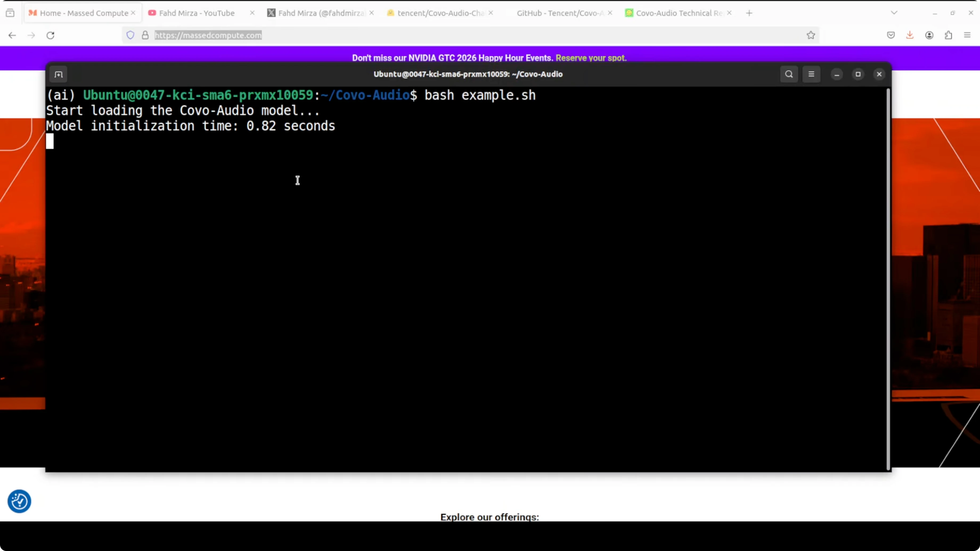This screenshot has height=551, width=980.
Task: Click the site information padlock icon
Action: tap(145, 35)
